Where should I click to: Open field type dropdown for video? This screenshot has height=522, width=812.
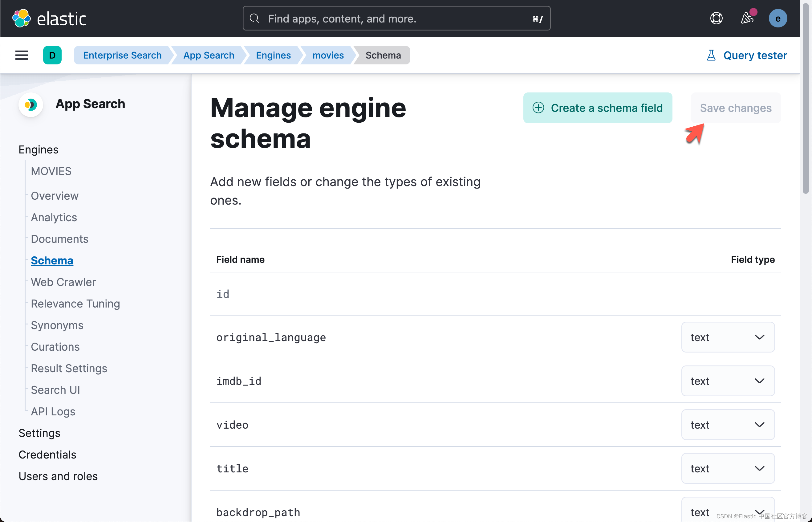coord(728,425)
